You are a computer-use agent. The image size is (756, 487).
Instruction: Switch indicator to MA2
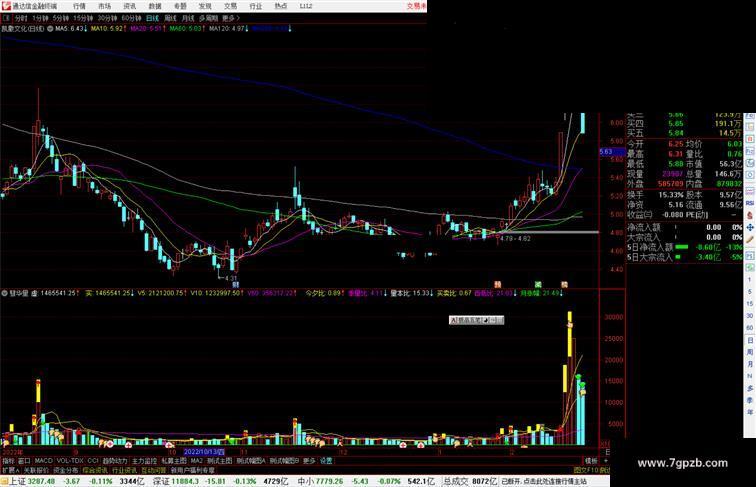(196, 461)
